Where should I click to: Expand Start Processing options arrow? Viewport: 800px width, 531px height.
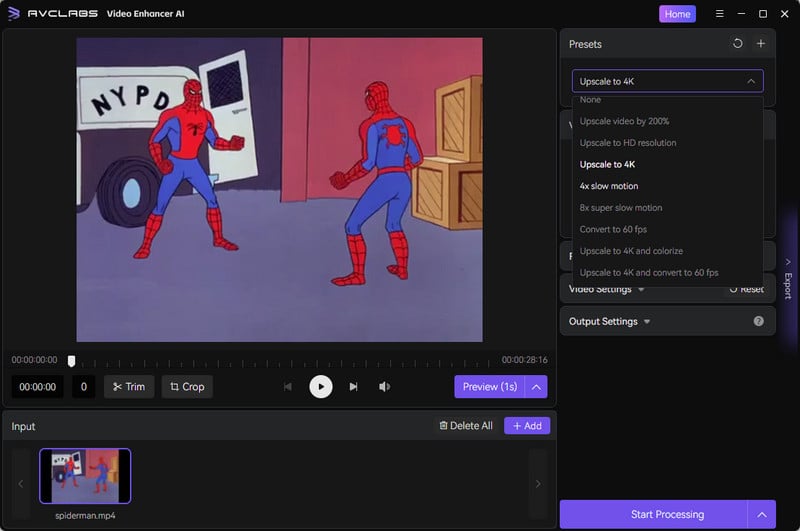(x=762, y=514)
